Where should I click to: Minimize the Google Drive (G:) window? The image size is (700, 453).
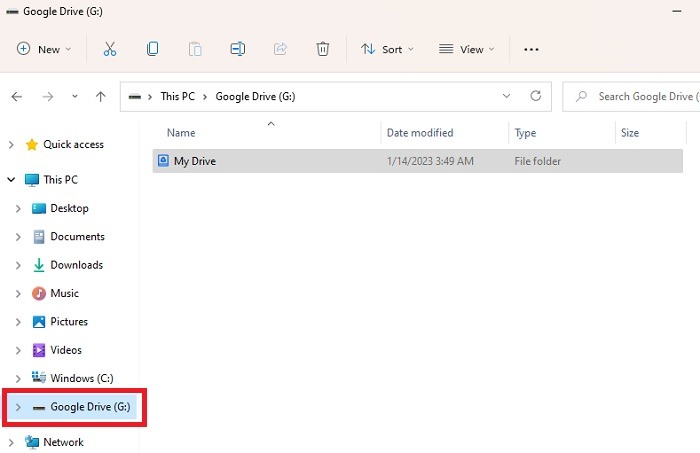pos(677,11)
